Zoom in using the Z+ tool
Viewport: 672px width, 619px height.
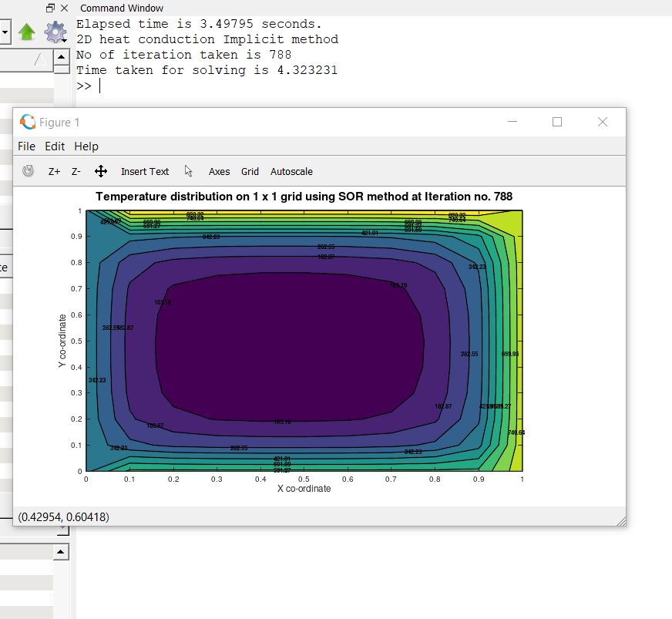[53, 171]
